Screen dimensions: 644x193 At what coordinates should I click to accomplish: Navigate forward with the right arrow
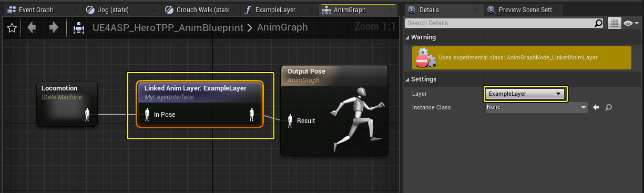click(x=53, y=27)
